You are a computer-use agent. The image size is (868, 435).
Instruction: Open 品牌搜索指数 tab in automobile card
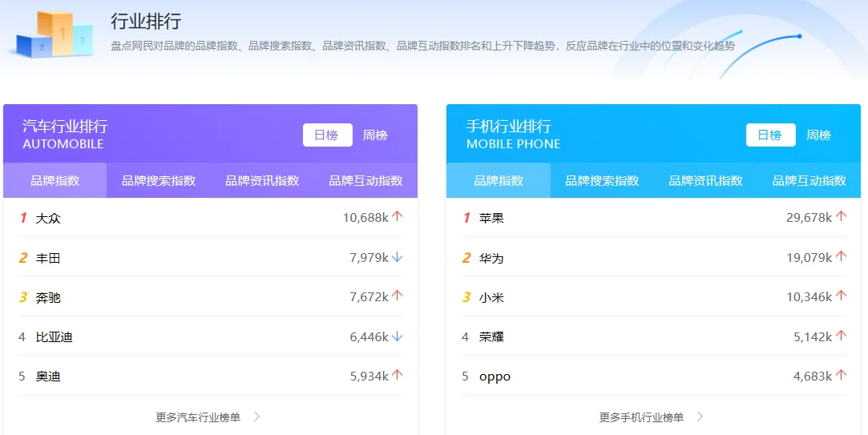point(159,180)
